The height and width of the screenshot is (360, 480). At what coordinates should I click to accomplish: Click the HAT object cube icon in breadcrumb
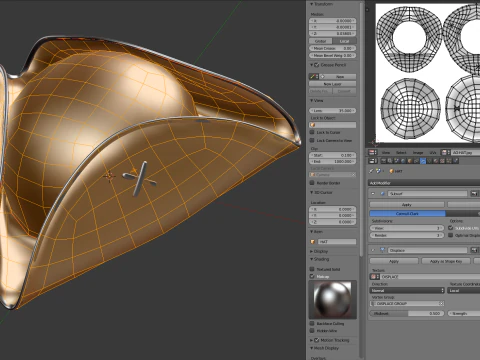pyautogui.click(x=391, y=171)
